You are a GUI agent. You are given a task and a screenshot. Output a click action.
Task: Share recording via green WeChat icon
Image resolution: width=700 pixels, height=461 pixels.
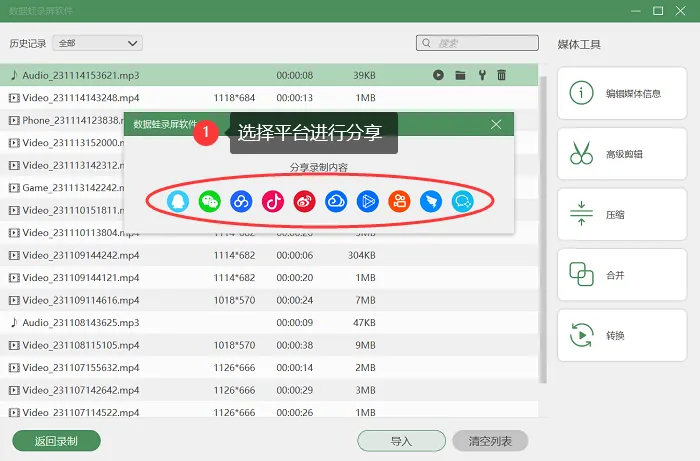point(209,201)
